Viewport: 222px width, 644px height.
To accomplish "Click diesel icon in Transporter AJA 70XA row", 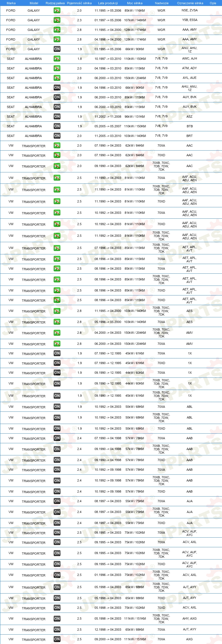I will pyautogui.click(x=57, y=501).
